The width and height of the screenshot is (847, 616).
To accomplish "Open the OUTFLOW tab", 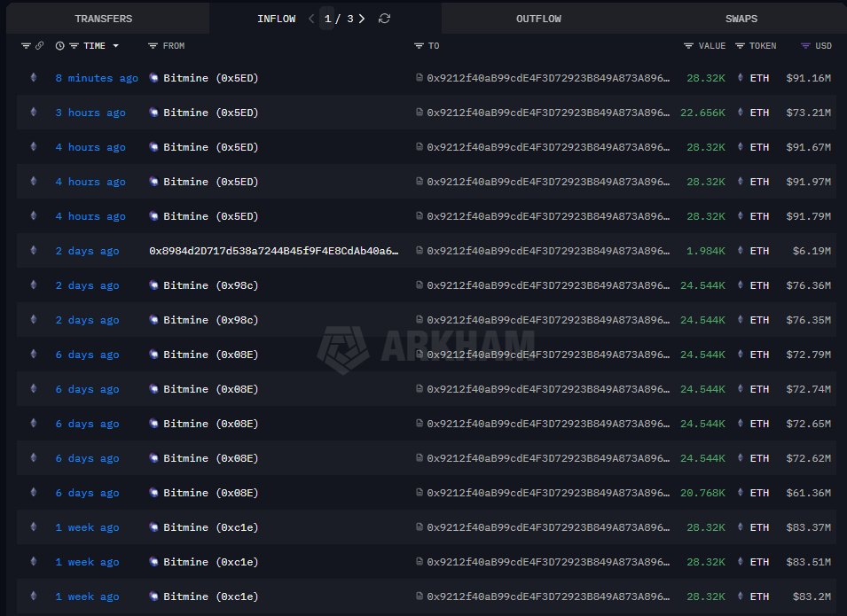I will [x=538, y=19].
